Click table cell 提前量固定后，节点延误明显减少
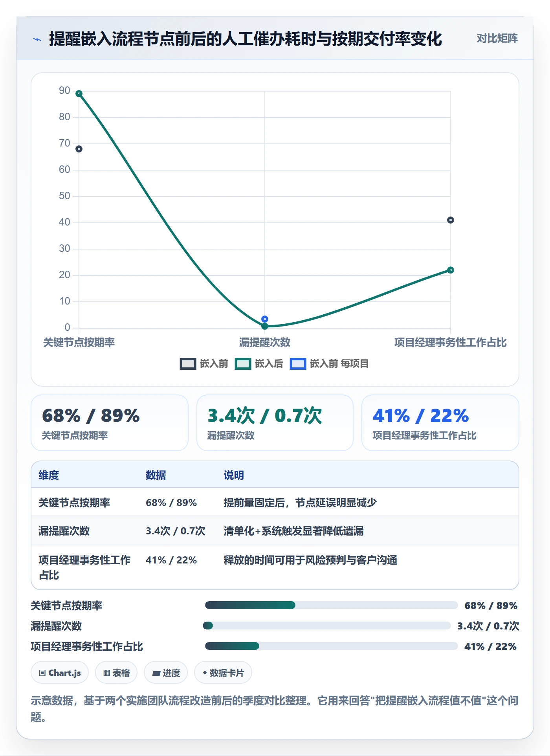 pyautogui.click(x=300, y=503)
